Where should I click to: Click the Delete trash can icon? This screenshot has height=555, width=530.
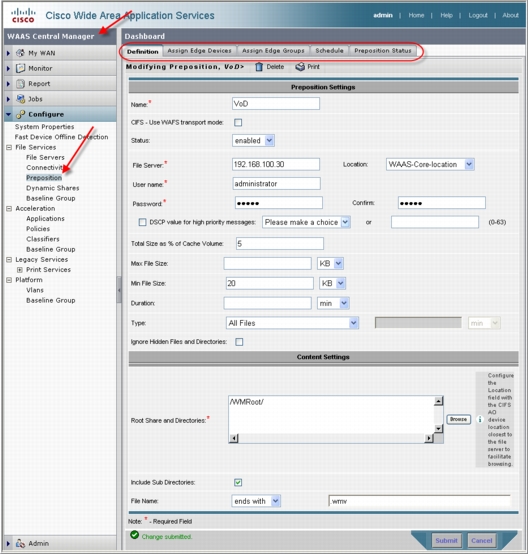[259, 67]
